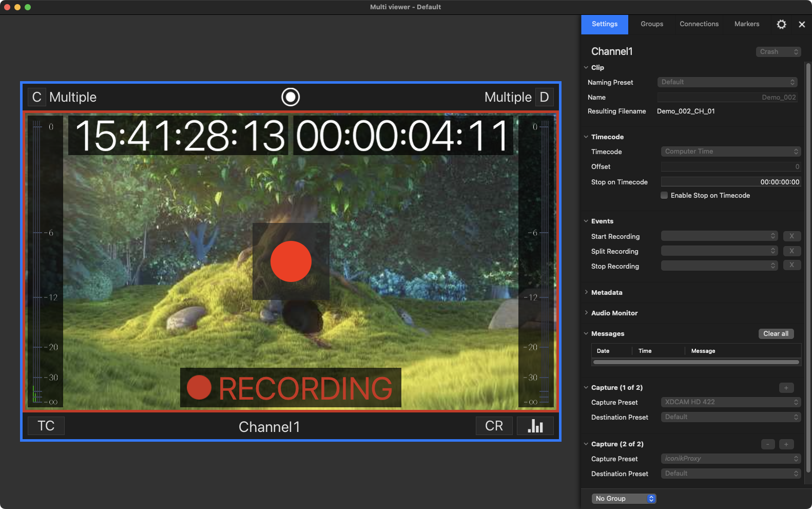Click the D destination badge
Screen dimensions: 812x509
(x=545, y=97)
